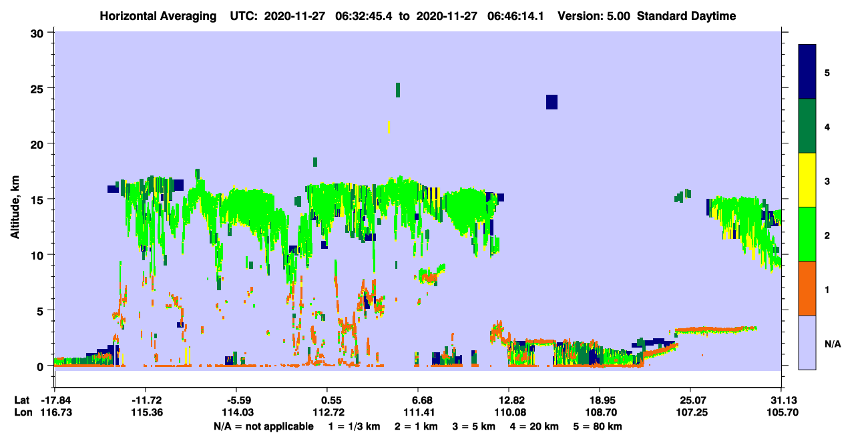
Task: Click the longitude value 116.73
Action: click(x=55, y=413)
